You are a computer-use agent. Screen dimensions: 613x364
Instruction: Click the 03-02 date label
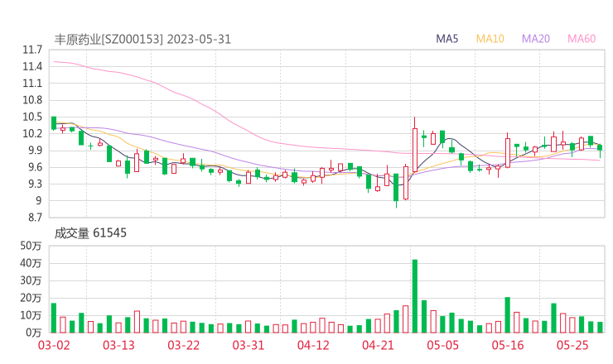(54, 345)
